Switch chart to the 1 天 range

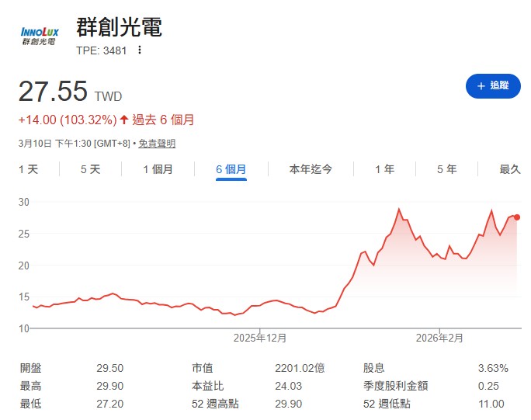coord(29,169)
